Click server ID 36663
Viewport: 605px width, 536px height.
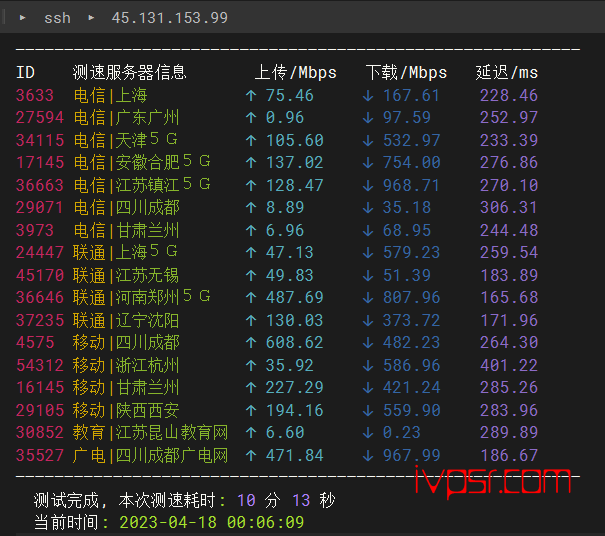[x=40, y=185]
